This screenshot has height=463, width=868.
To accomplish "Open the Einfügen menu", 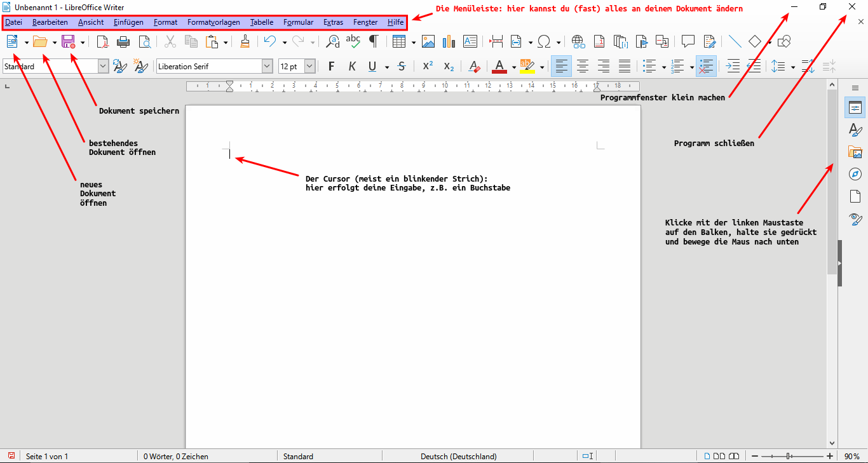I will pyautogui.click(x=128, y=22).
